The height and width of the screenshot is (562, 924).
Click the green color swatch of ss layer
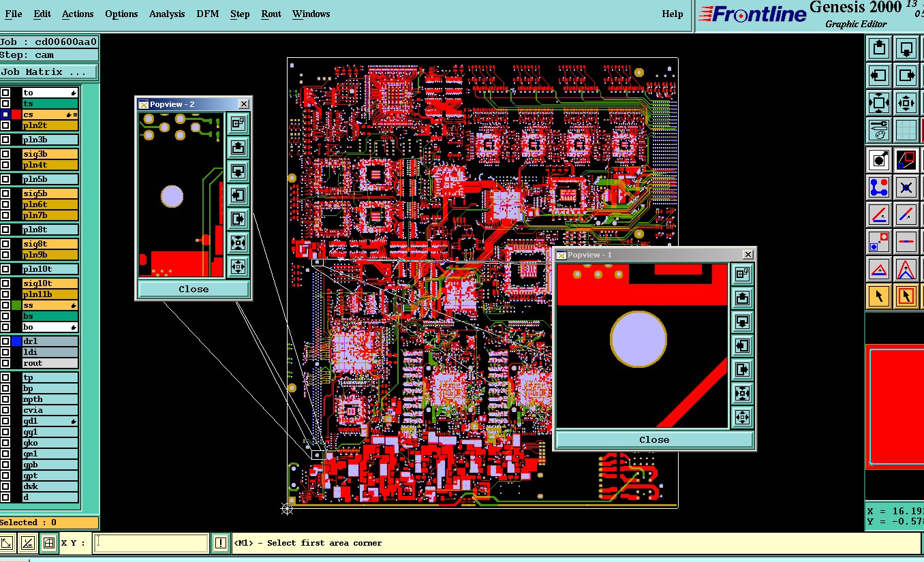[x=16, y=305]
